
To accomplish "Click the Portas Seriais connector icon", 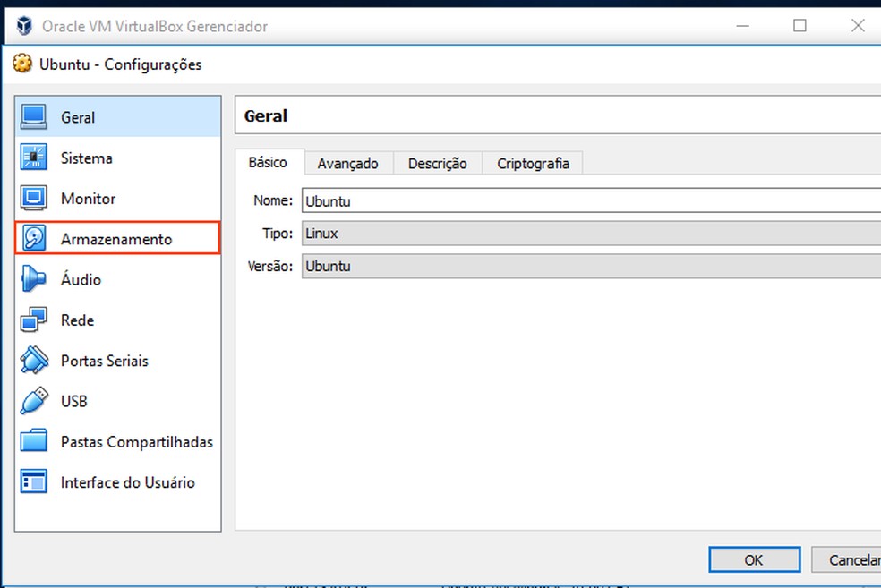I will pos(34,360).
